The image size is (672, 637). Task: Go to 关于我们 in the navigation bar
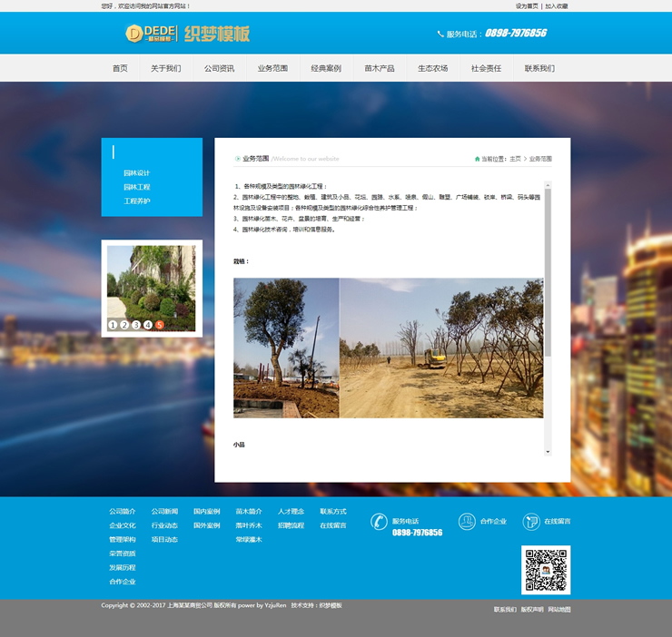[x=165, y=68]
